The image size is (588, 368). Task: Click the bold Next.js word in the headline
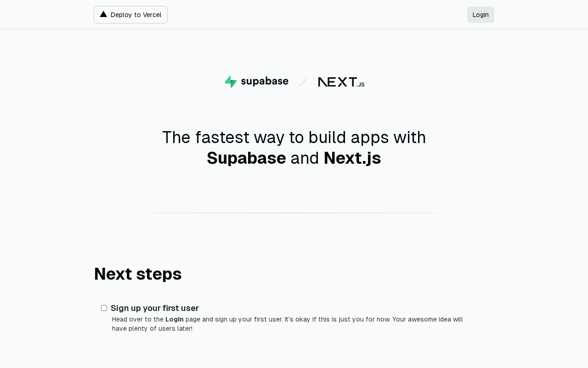click(x=352, y=158)
